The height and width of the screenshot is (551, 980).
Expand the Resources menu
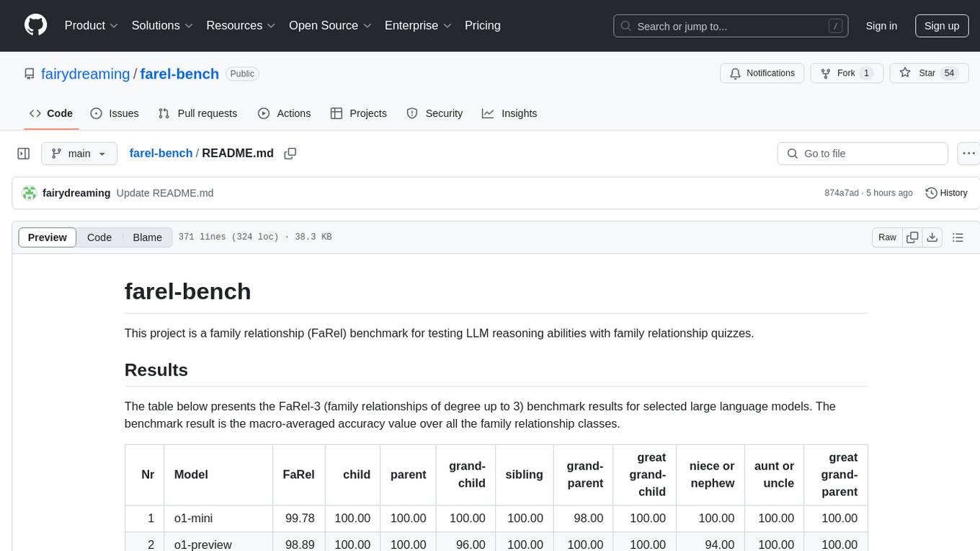pos(241,25)
